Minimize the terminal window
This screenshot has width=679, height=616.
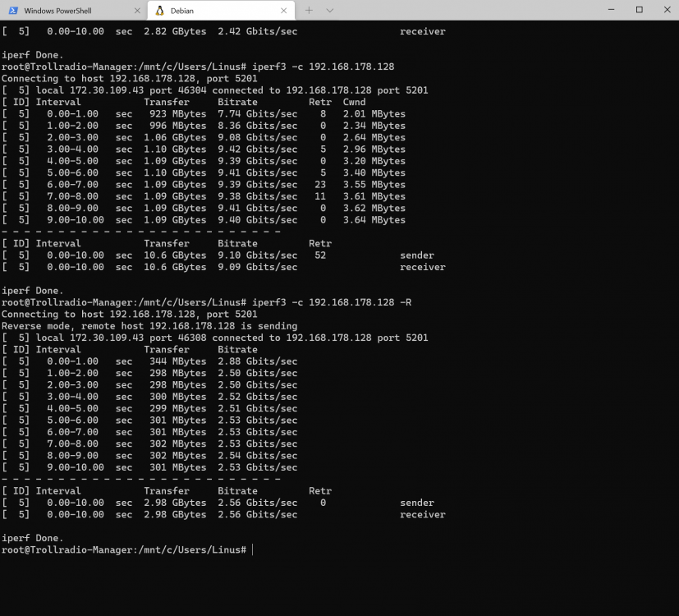(x=611, y=10)
